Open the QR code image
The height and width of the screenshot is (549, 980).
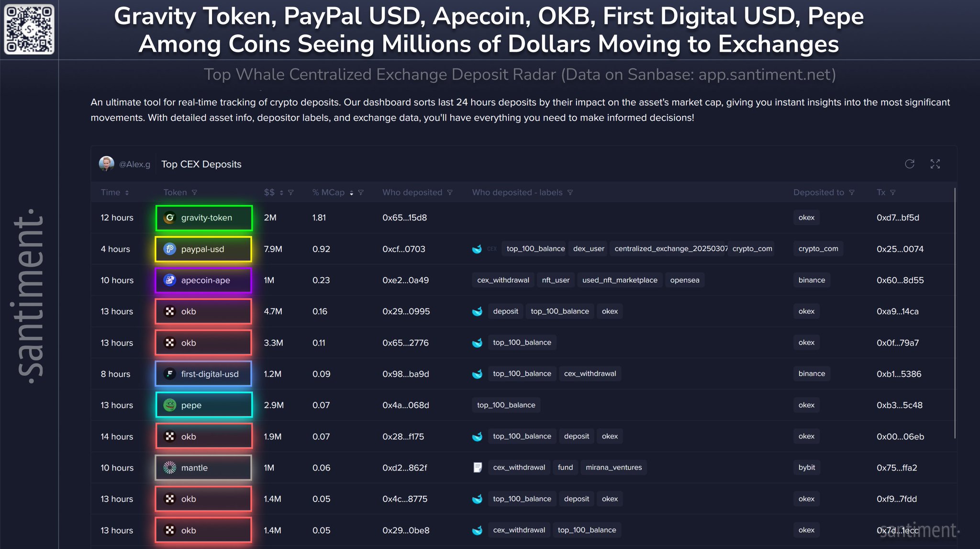point(29,29)
